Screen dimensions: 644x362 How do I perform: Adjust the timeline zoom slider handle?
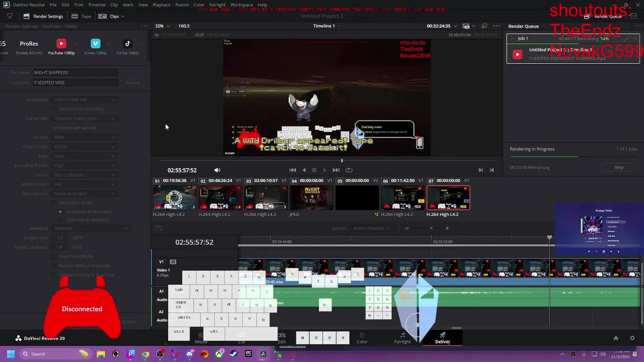[x=431, y=228]
